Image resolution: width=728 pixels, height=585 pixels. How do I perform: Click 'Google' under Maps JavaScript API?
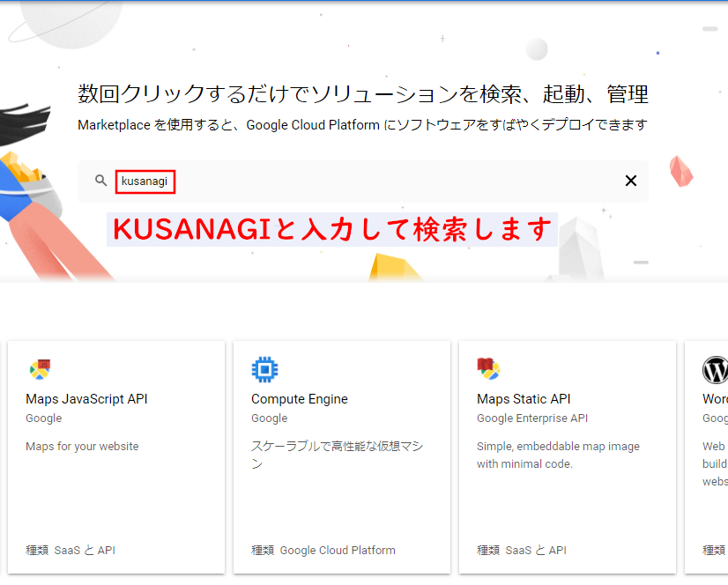click(x=44, y=418)
